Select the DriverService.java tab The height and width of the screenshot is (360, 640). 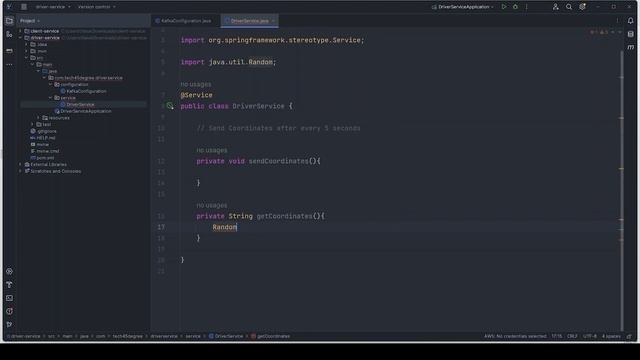pyautogui.click(x=249, y=21)
